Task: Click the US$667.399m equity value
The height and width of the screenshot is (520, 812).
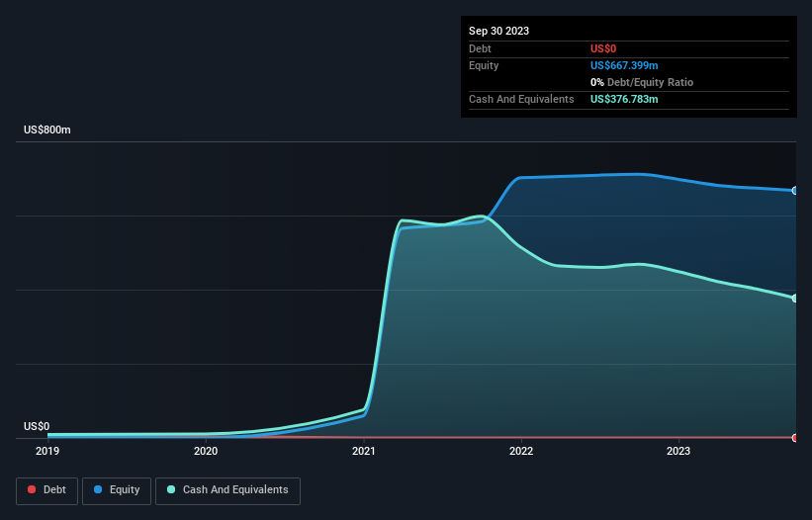Action: (624, 65)
